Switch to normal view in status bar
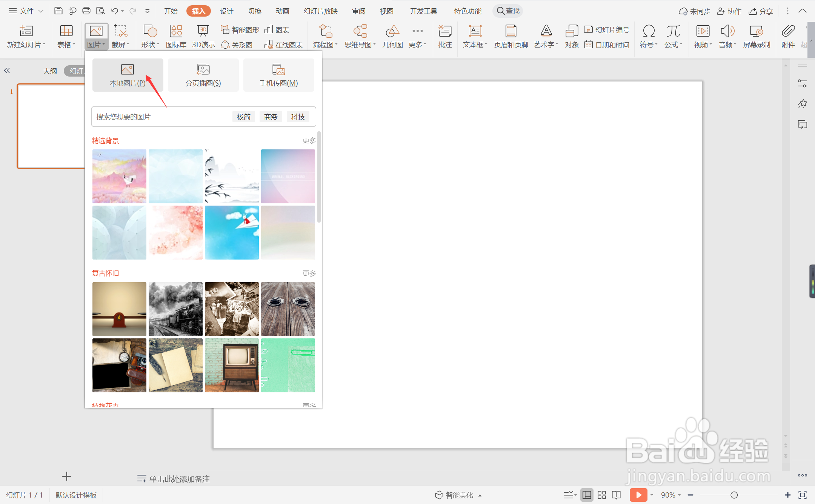The width and height of the screenshot is (815, 504). pos(587,495)
